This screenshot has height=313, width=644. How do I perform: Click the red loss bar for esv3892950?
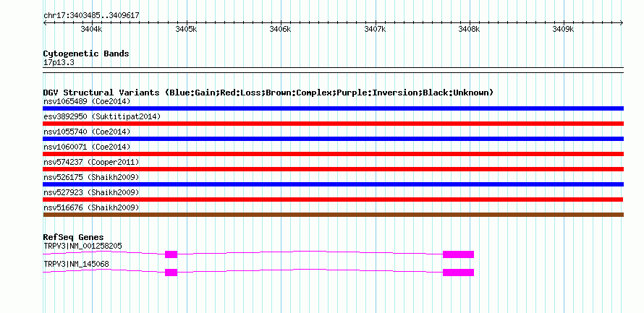(x=334, y=124)
